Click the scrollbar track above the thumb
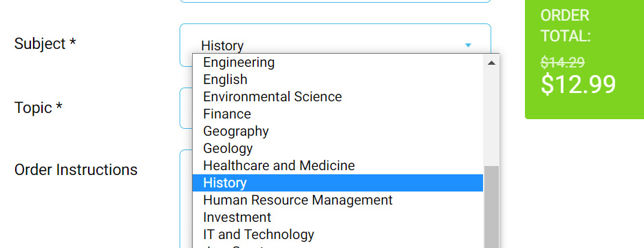Viewport: 644px width, 248px height. coord(491,118)
